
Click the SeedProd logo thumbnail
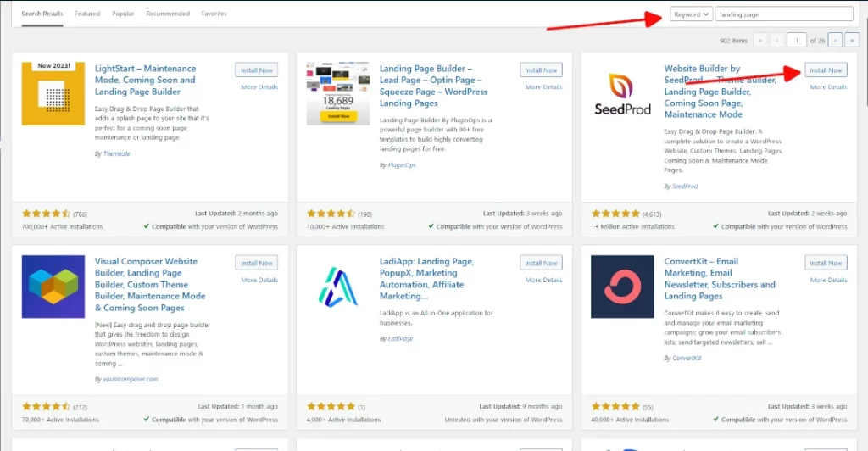pyautogui.click(x=622, y=93)
